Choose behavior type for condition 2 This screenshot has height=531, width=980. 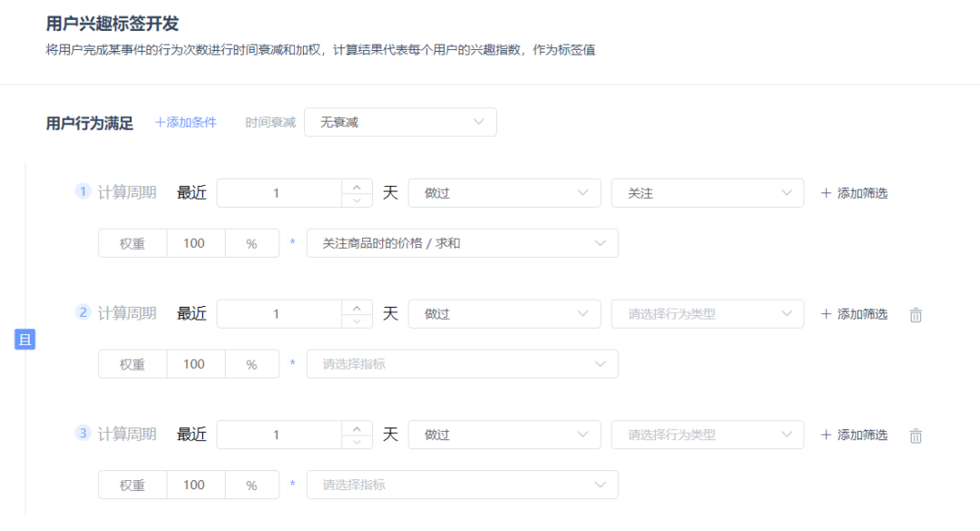click(707, 314)
